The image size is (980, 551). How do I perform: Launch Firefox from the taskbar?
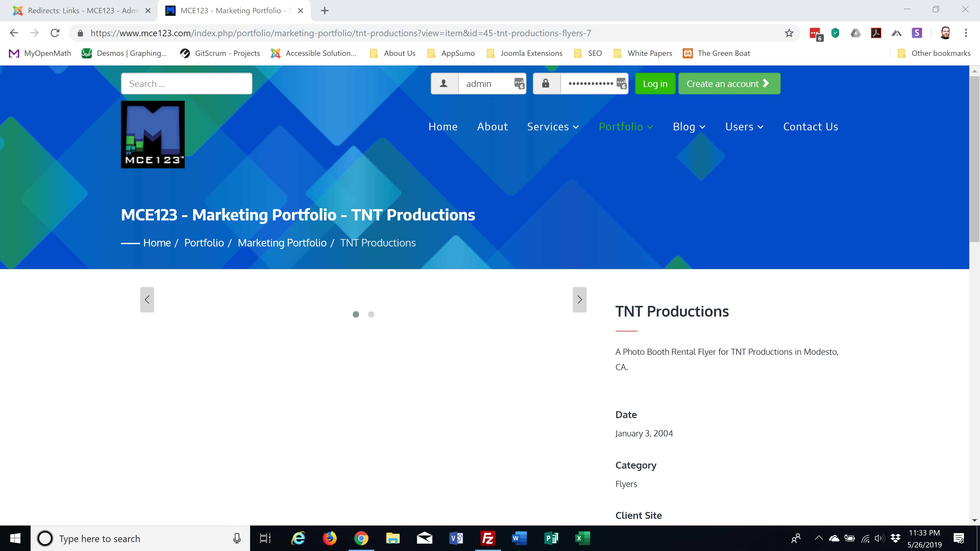click(329, 539)
